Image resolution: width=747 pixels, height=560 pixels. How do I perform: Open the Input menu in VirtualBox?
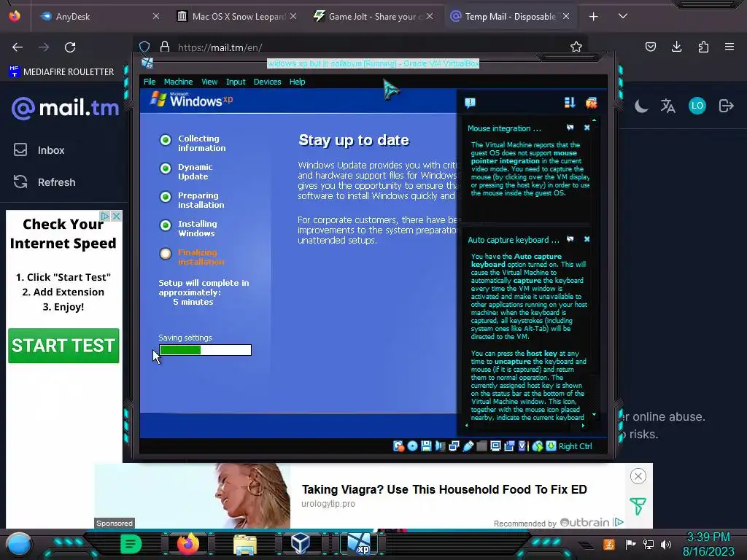tap(236, 82)
